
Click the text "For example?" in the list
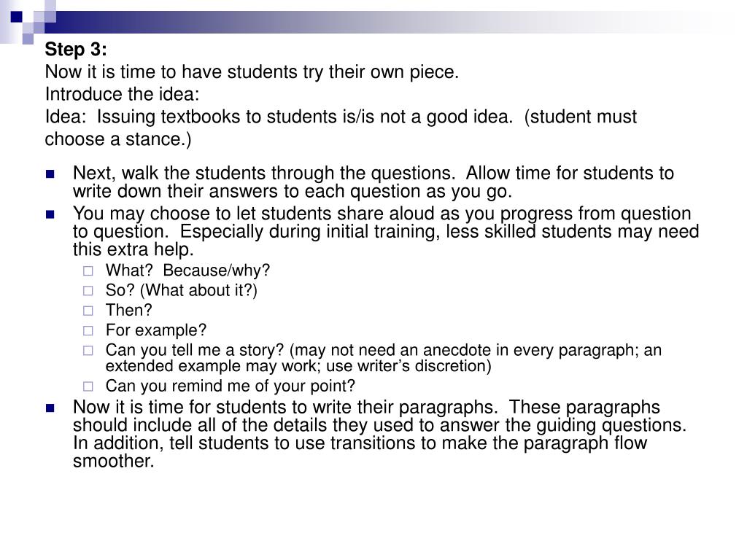[156, 330]
